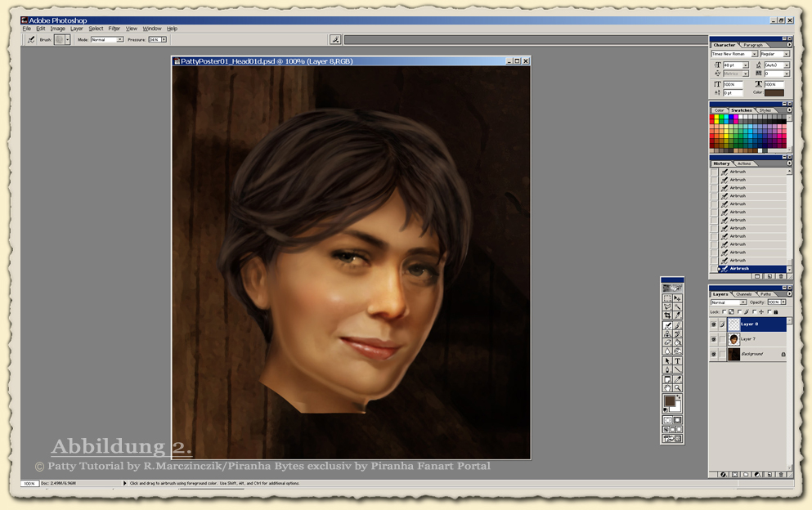Enable lock image pixels checkbox
The image size is (812, 510).
(x=739, y=311)
